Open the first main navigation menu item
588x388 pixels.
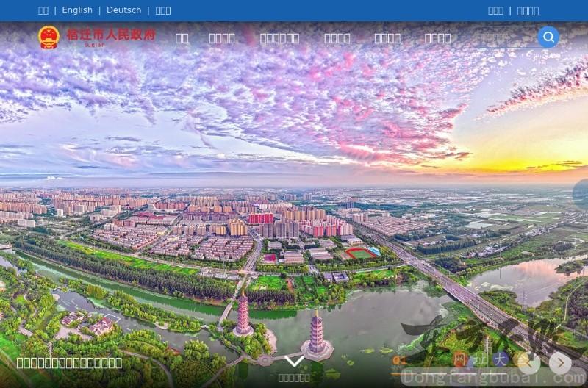click(182, 38)
